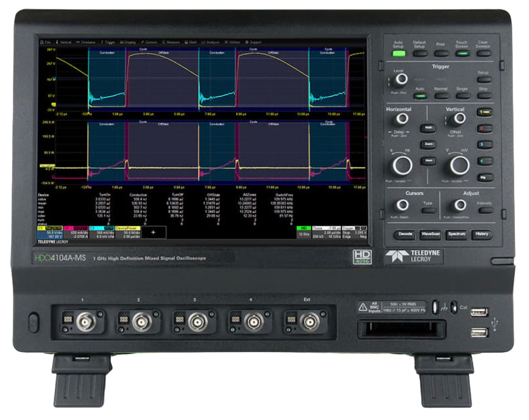
Task: Click the channel 4 BNC input
Action: tap(254, 322)
